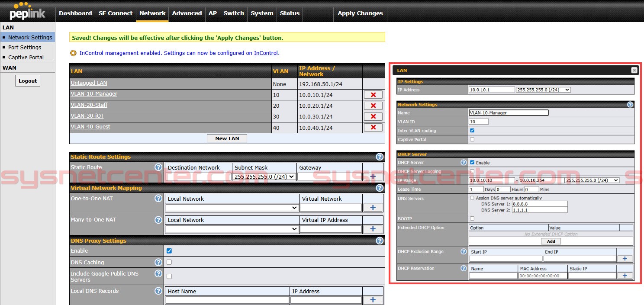The image size is (644, 305).
Task: Click DNS Server 1 input field
Action: 539,204
